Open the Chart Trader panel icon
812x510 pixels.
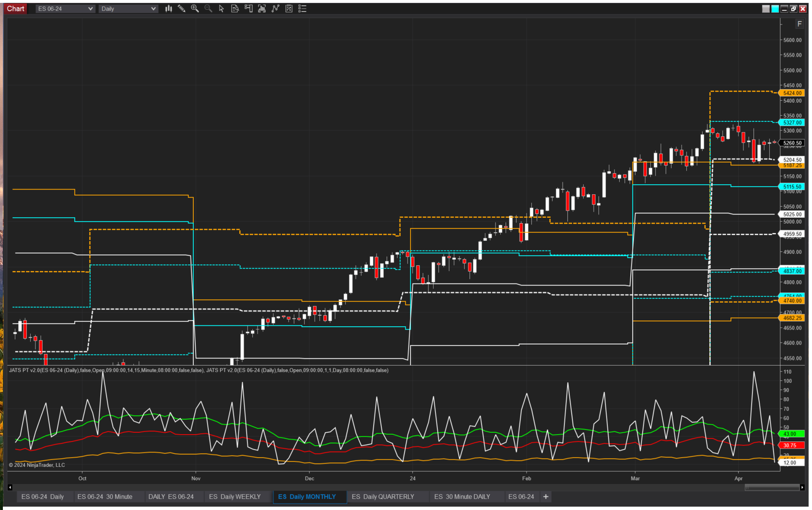click(x=248, y=8)
